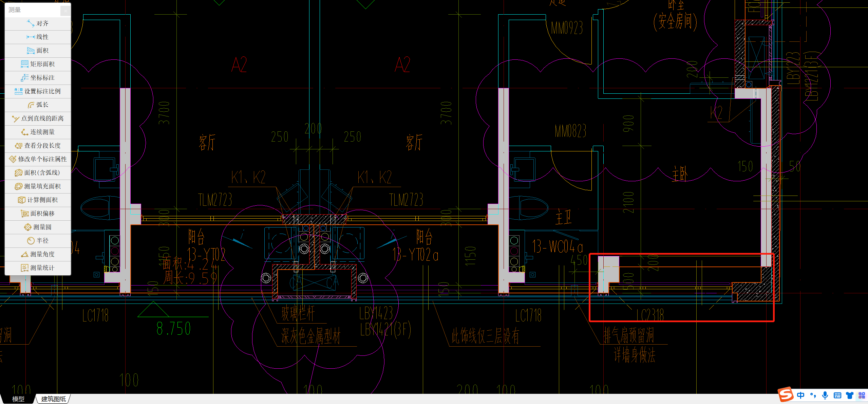
Task: Click the 排气扇预留洞 note text
Action: (x=628, y=335)
